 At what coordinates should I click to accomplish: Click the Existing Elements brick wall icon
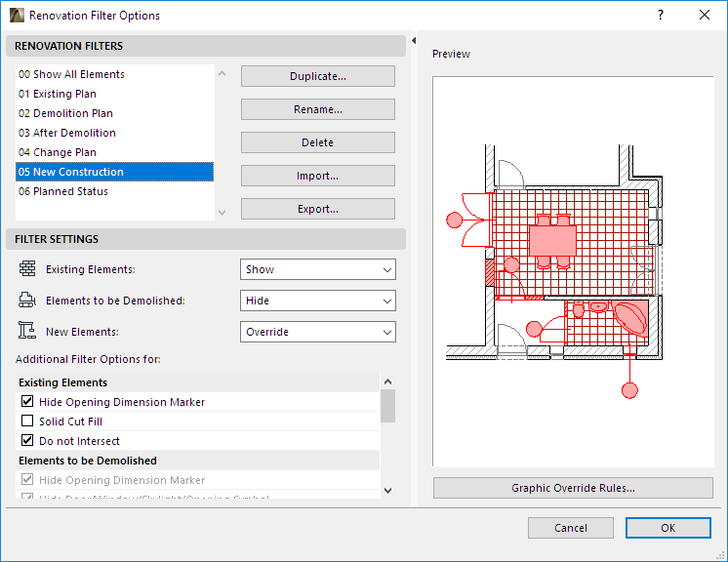pos(27,269)
